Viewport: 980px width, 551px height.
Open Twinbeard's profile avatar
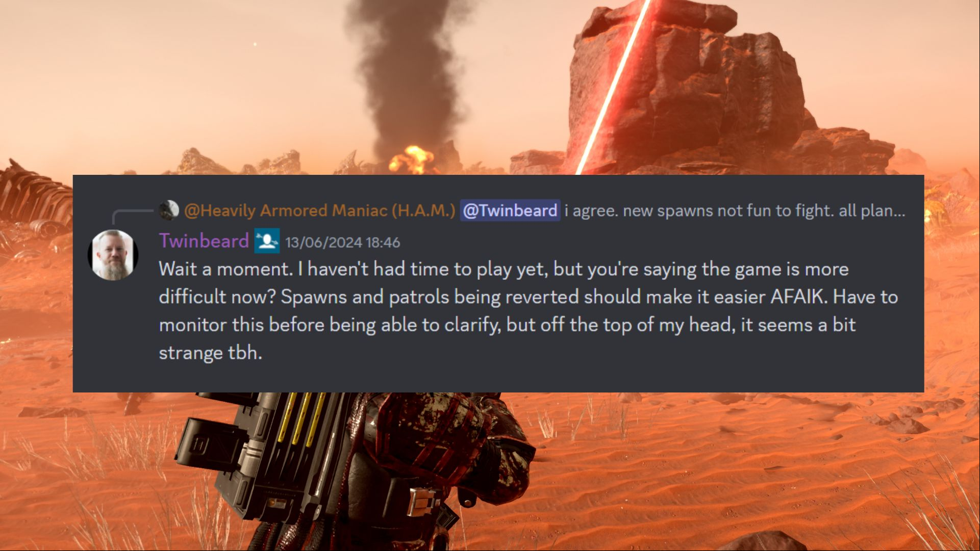(113, 255)
